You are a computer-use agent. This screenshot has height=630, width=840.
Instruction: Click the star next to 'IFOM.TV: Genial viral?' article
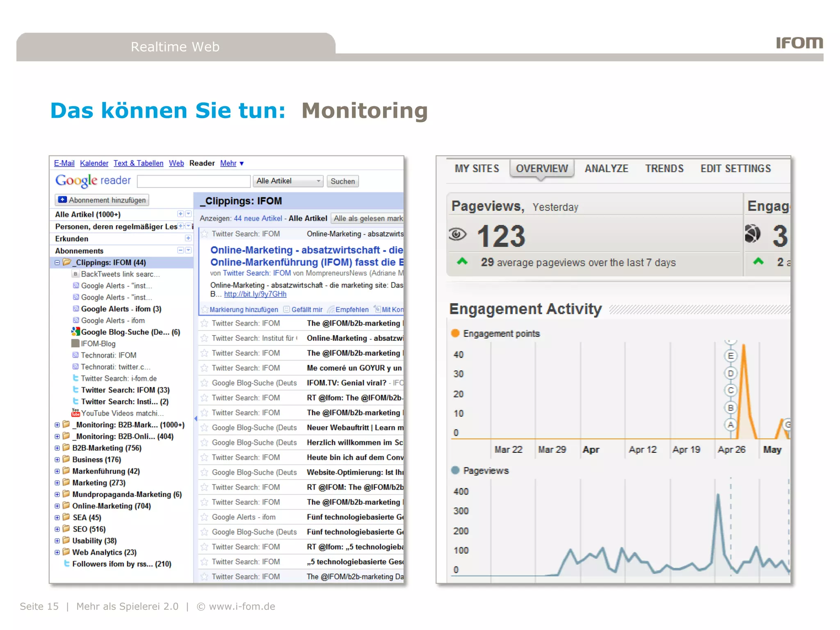point(204,383)
